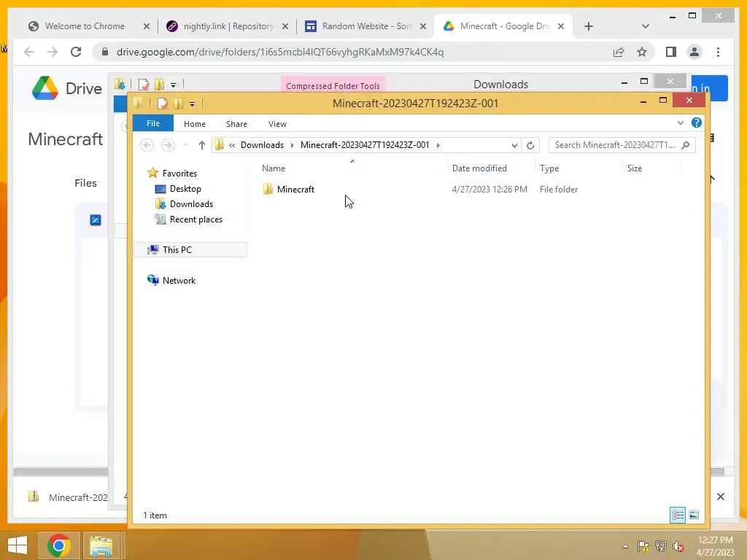Open the recent locations dropdown arrow
747x560 pixels.
click(186, 145)
